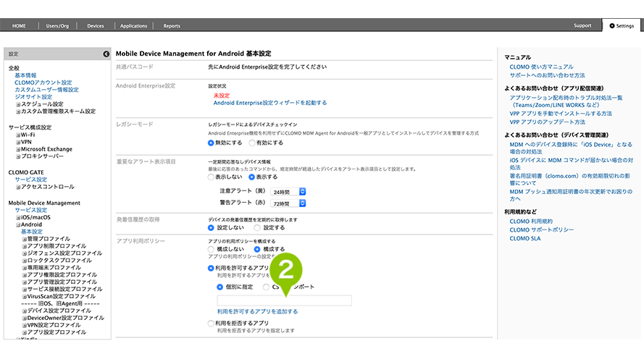The image size is (644, 362).
Task: Expand 管理プロファイル tree node
Action: tap(24, 239)
